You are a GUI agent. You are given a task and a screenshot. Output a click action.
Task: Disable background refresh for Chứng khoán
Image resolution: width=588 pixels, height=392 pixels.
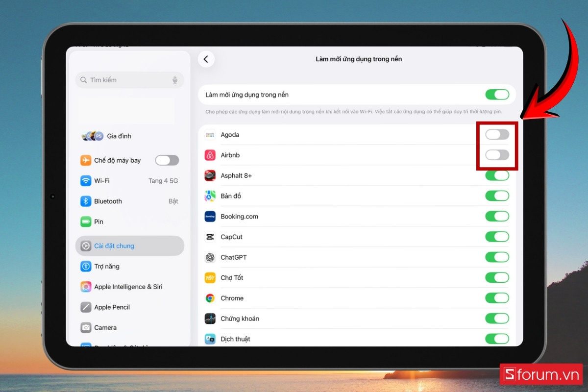coord(497,318)
